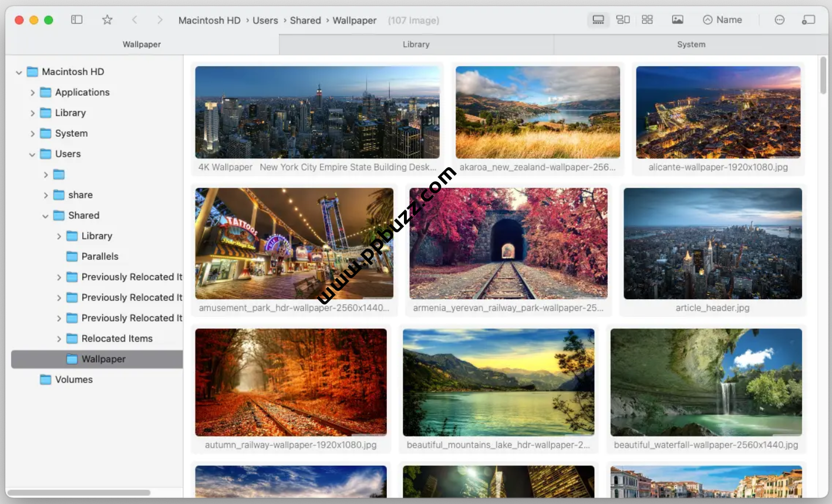Click the favorites star icon
The image size is (832, 504).
click(x=107, y=20)
